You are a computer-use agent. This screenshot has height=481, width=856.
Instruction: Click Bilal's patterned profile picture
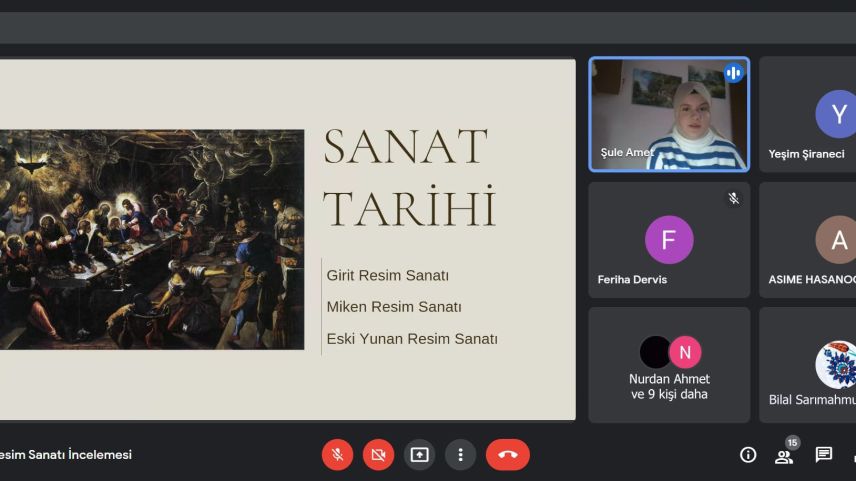[837, 364]
